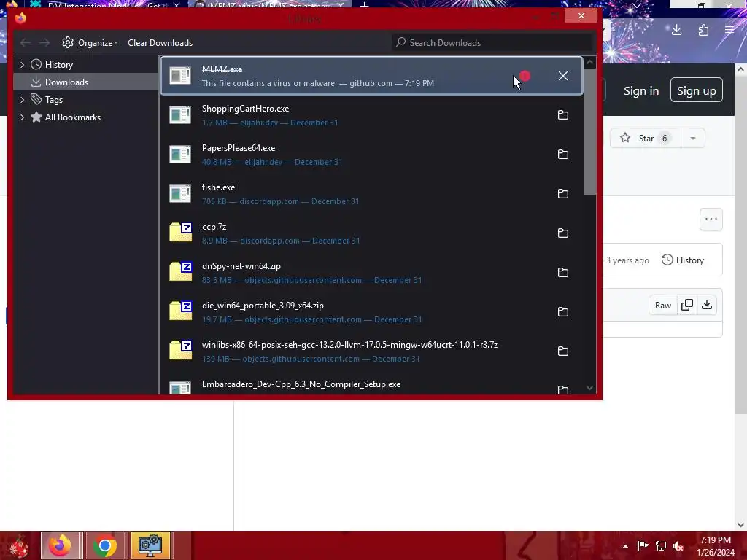Click Raw button on GitHub
The height and width of the screenshot is (560, 747).
[662, 306]
